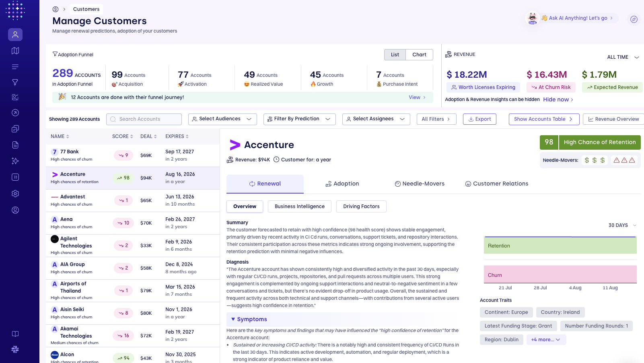Click the Slack icon in sidebar

pos(15,349)
